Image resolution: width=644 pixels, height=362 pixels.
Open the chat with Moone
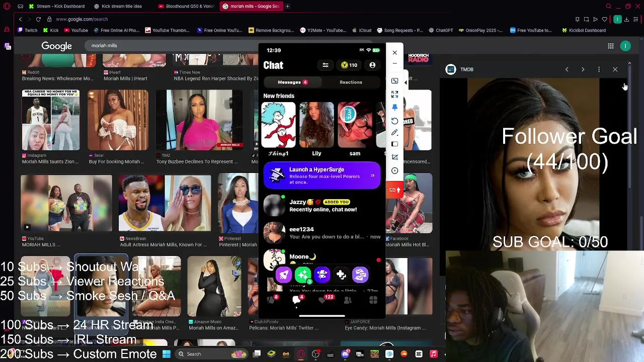click(322, 258)
